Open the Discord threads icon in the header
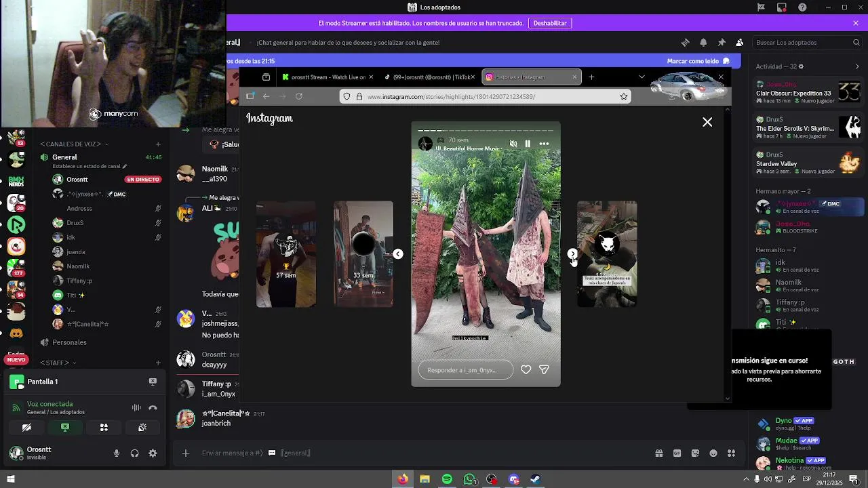This screenshot has height=488, width=868. click(x=685, y=42)
